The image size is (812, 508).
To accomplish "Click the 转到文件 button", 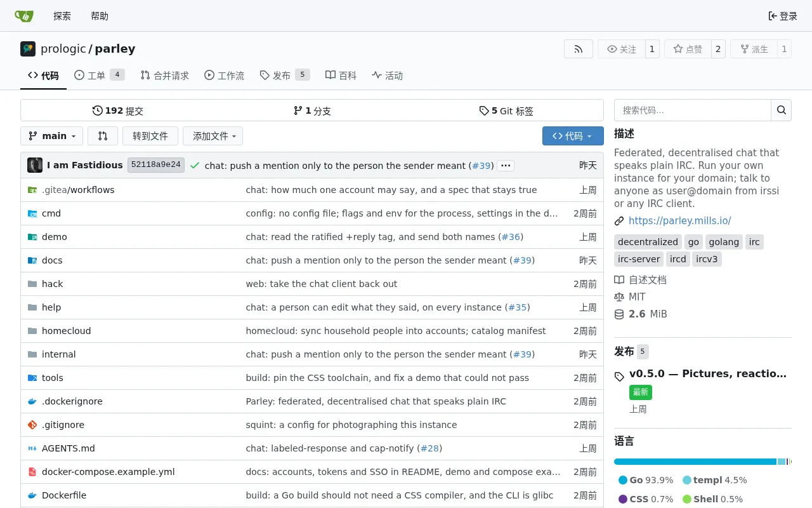I will coord(150,136).
